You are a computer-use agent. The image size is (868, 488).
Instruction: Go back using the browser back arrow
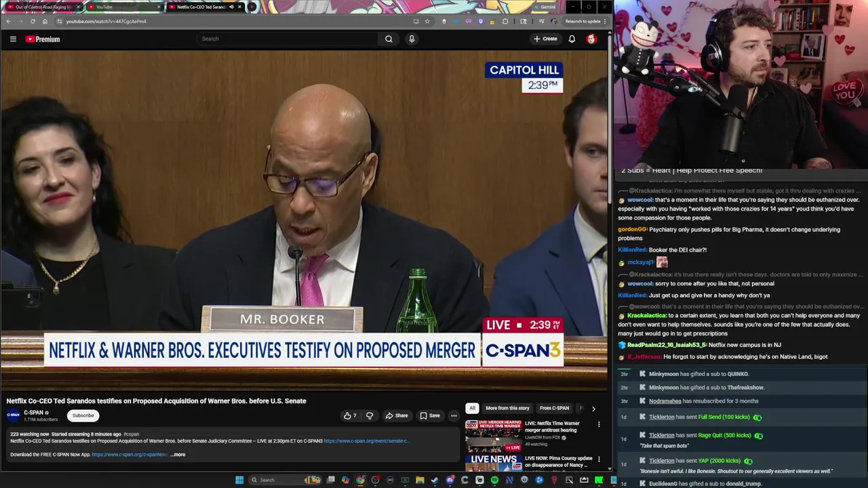8,21
